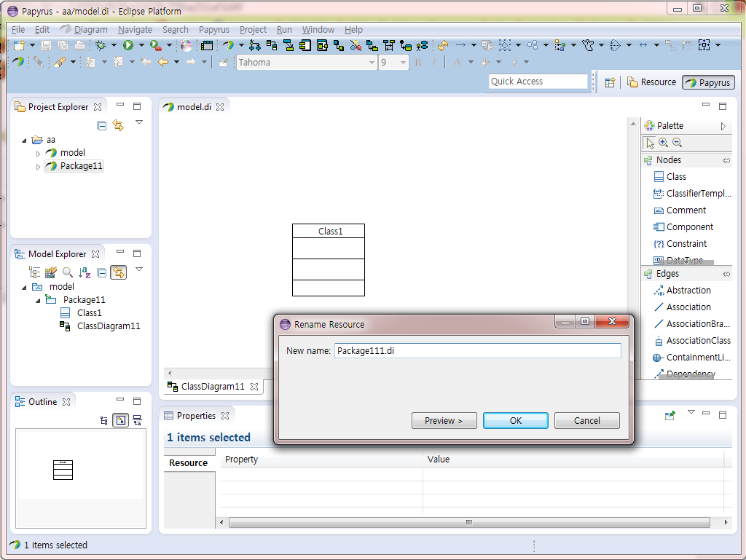Open the Diagram menu

click(x=90, y=29)
